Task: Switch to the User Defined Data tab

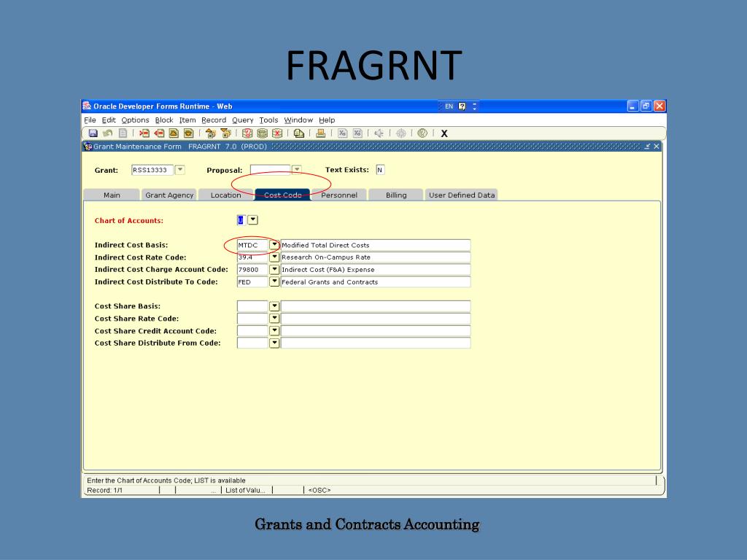Action: (462, 195)
